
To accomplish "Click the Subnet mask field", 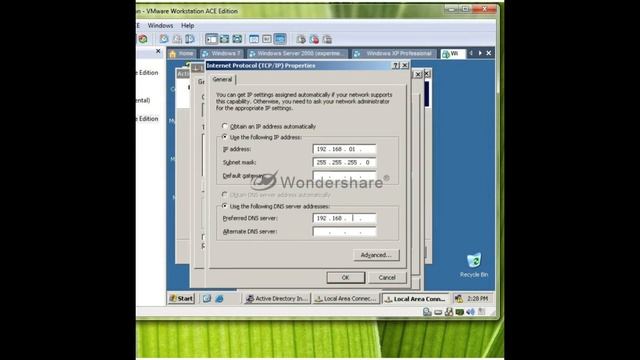I will (x=344, y=162).
